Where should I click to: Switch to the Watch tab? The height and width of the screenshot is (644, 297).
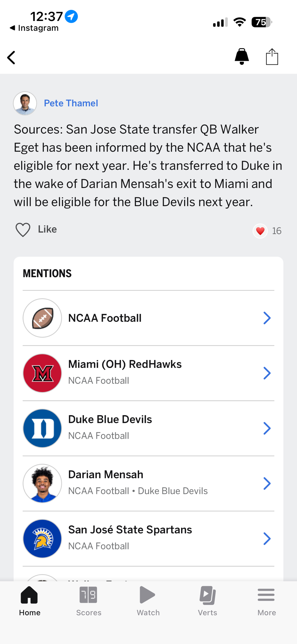pos(148,601)
